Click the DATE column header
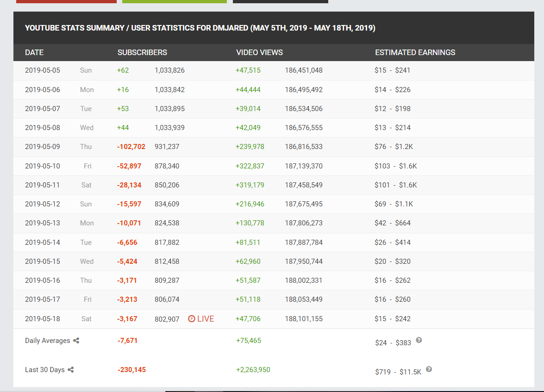544x392 pixels. click(x=34, y=52)
